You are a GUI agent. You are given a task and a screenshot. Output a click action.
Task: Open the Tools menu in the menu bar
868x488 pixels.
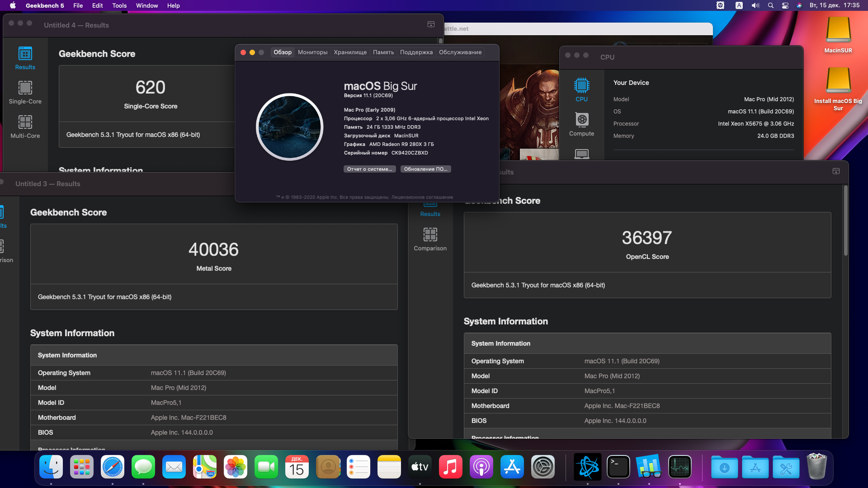(119, 5)
